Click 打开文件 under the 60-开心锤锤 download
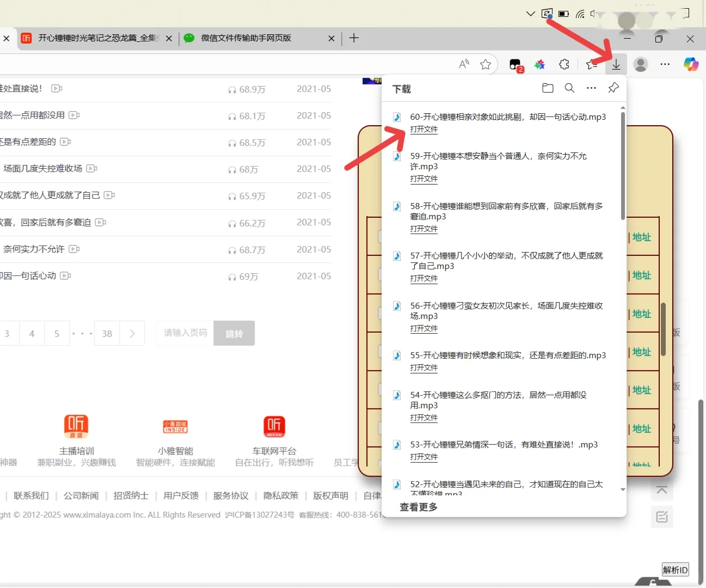 (x=424, y=130)
